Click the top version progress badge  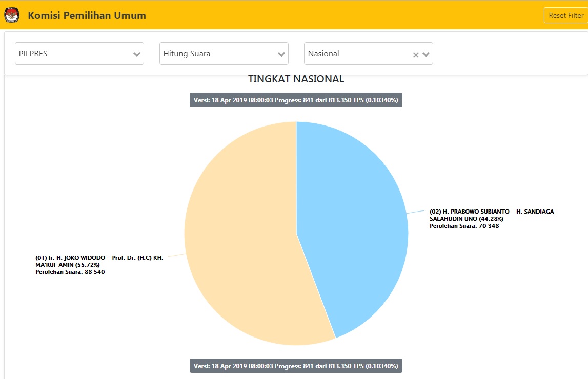(296, 100)
